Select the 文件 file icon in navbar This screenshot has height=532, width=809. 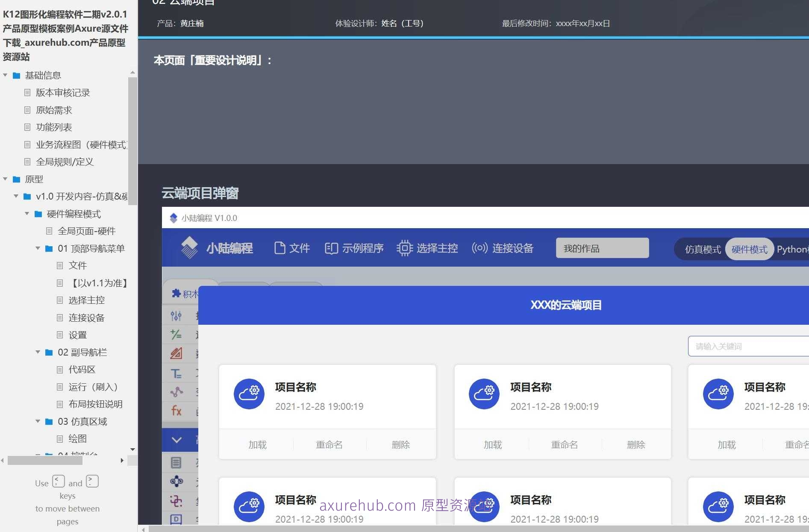[280, 247]
